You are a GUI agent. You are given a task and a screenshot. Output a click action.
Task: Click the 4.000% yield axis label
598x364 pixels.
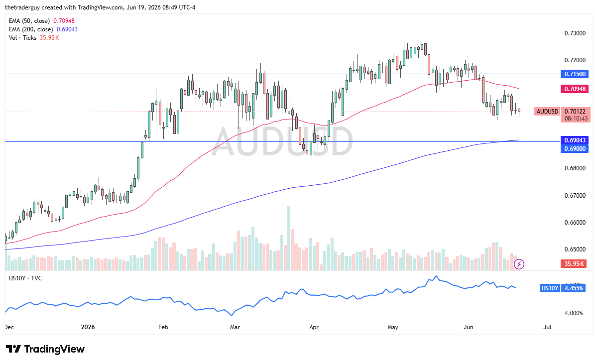point(573,313)
